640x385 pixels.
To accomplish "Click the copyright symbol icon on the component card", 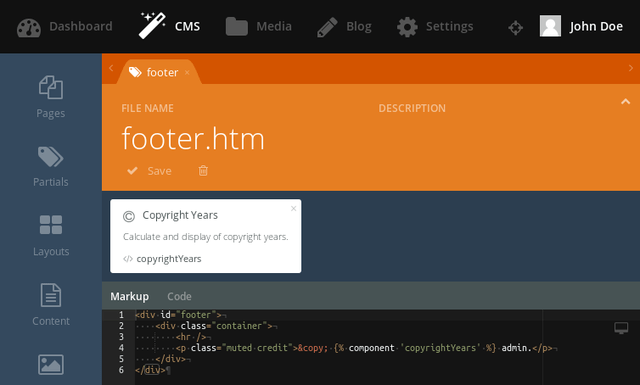I will 129,216.
